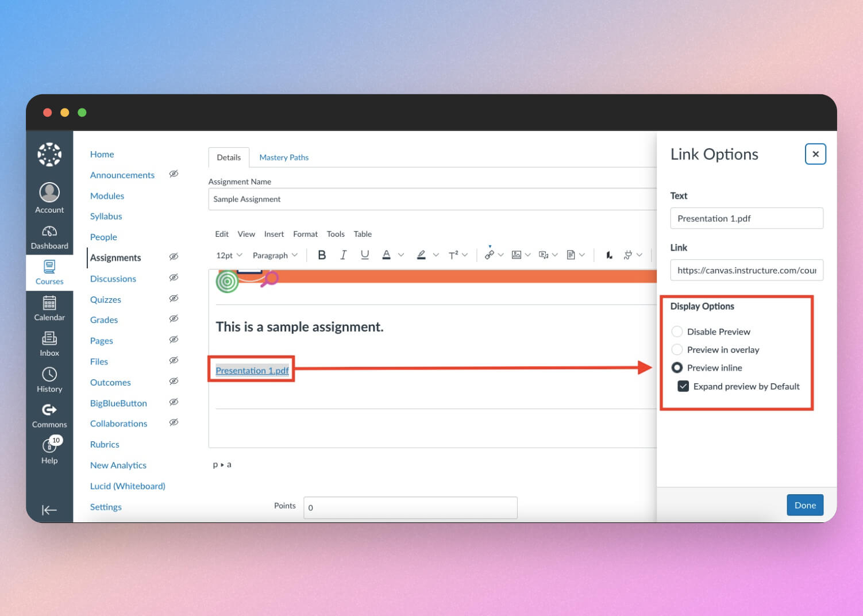Viewport: 863px width, 616px height.
Task: Open the Calendar in the global navigation
Action: coord(49,307)
